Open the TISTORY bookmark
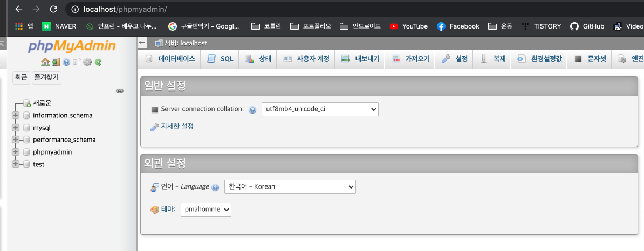The height and width of the screenshot is (251, 644). point(542,26)
